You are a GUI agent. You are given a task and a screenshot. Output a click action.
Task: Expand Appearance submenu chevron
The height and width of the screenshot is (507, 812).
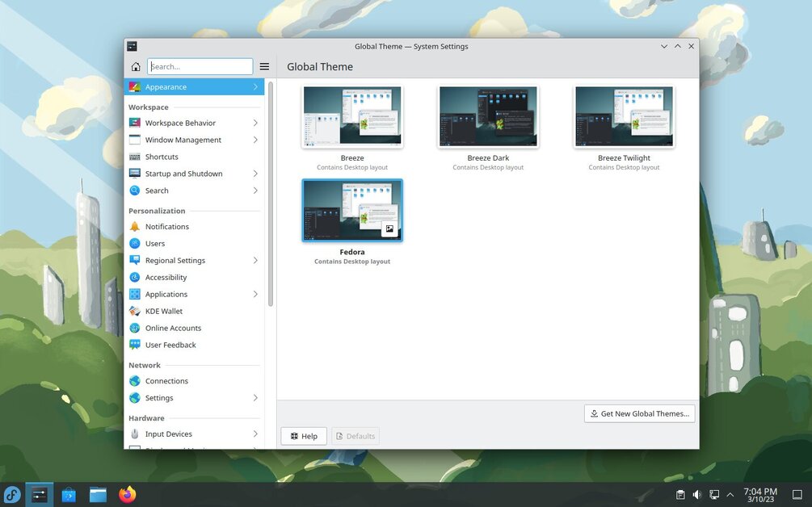[x=255, y=87]
